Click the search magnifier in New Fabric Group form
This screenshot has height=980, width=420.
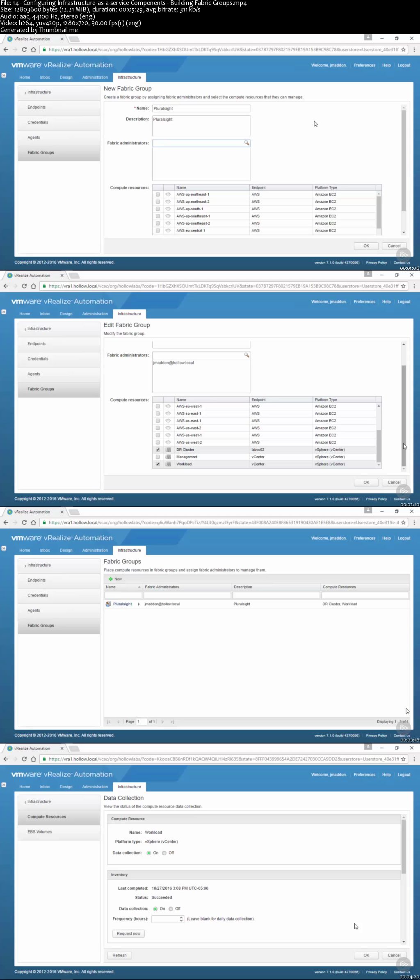coord(247,143)
